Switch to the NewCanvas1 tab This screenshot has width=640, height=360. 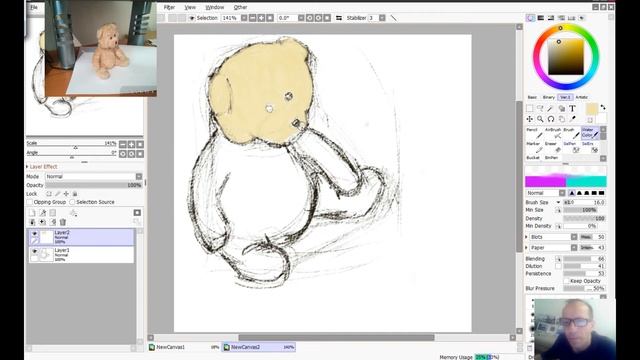pyautogui.click(x=184, y=347)
